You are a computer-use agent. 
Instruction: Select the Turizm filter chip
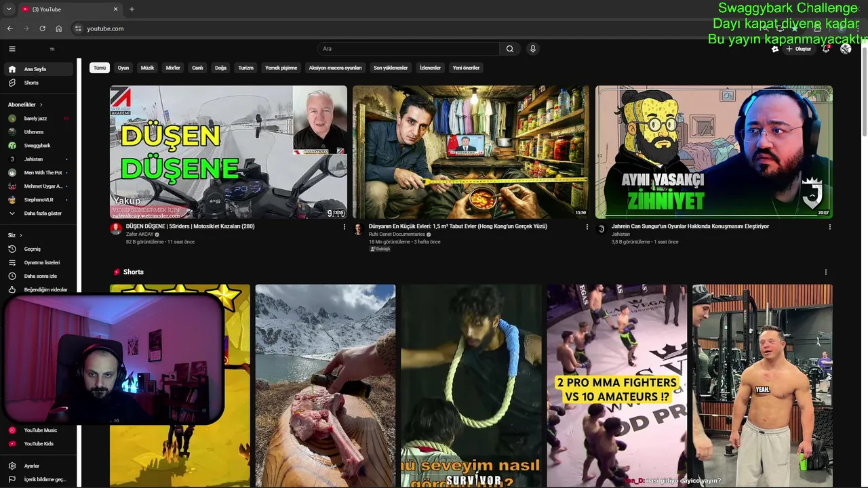245,68
